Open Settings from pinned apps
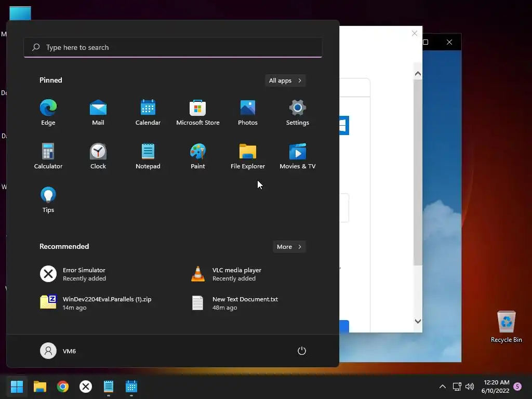 pos(298,113)
